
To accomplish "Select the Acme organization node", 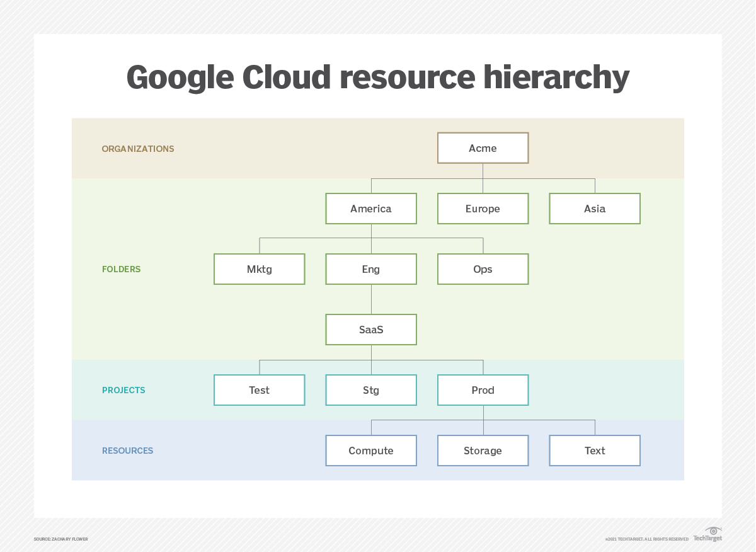I will [483, 148].
